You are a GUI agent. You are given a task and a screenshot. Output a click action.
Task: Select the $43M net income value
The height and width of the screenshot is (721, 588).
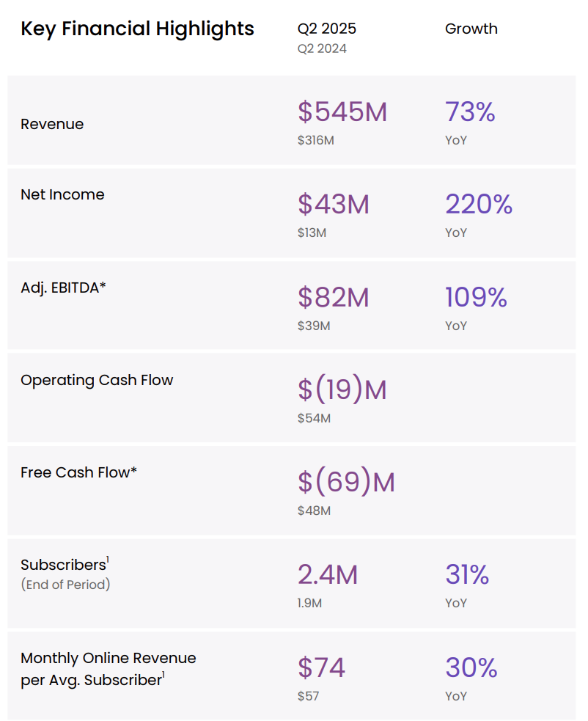pos(334,205)
